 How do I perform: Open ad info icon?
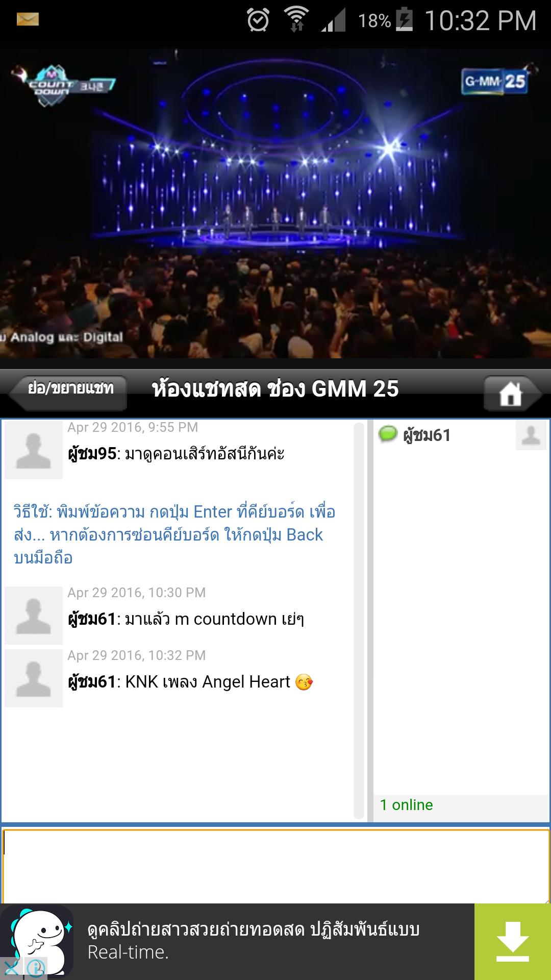click(36, 967)
